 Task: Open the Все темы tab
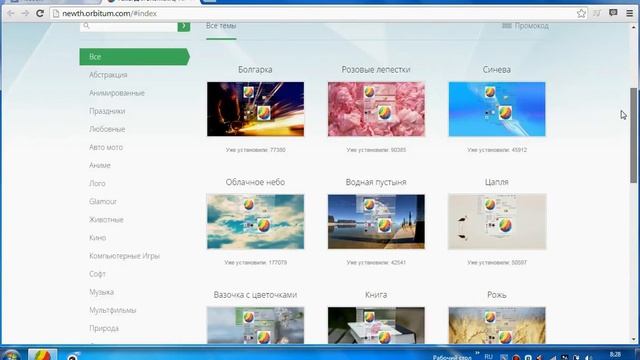pos(221,26)
